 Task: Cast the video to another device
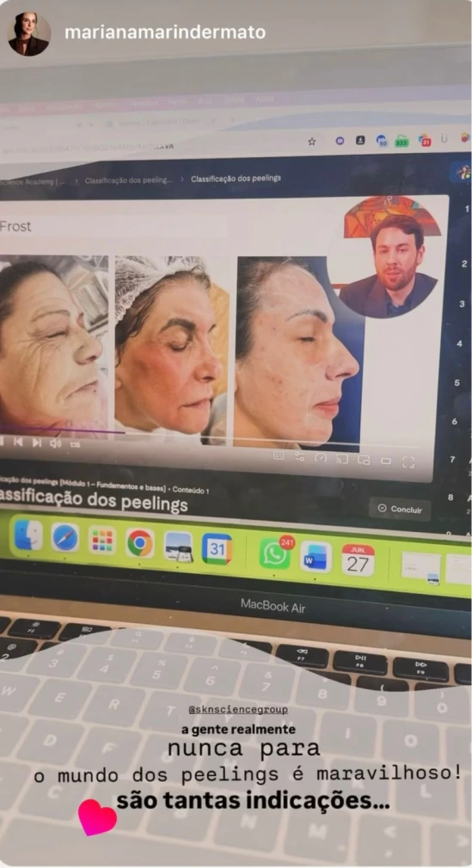(342, 459)
